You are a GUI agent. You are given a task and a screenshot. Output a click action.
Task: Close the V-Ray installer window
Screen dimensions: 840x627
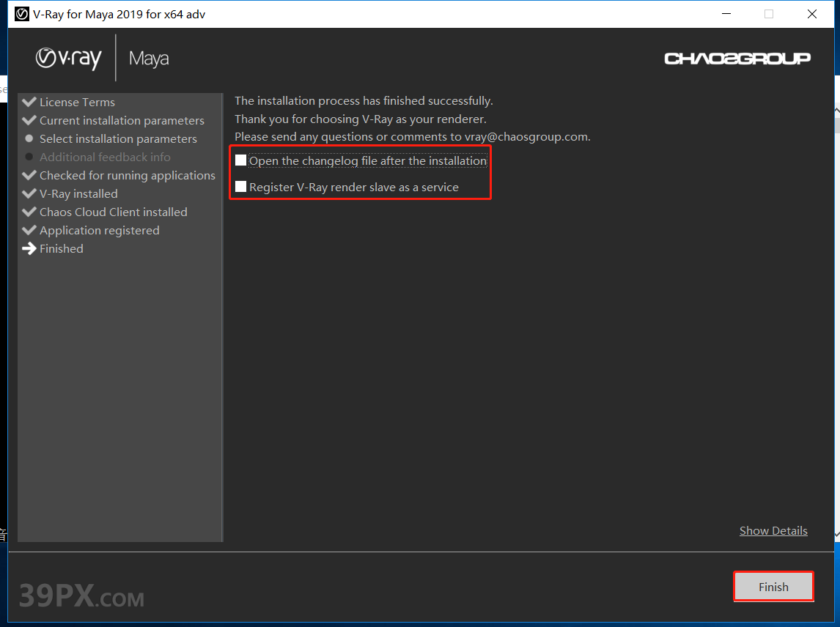tap(812, 14)
